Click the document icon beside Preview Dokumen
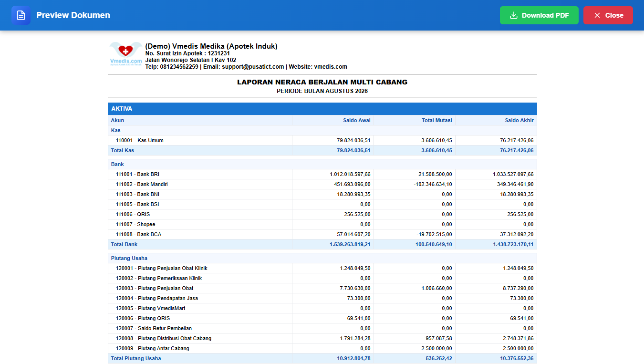644x364 pixels. pyautogui.click(x=21, y=15)
